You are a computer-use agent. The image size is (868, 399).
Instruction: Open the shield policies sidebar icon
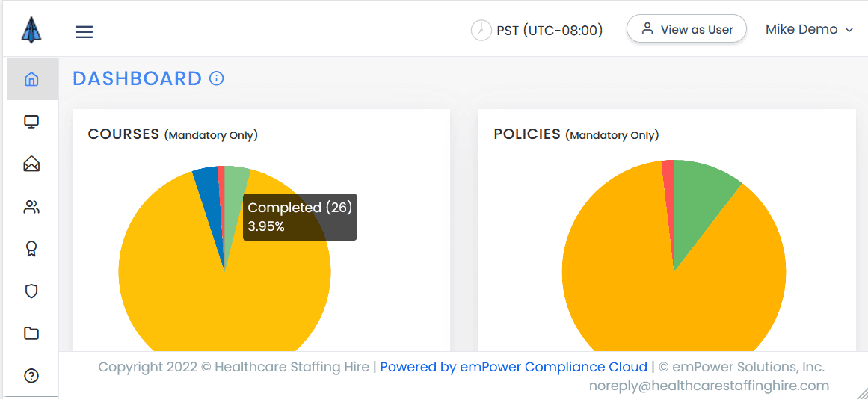pyautogui.click(x=31, y=291)
